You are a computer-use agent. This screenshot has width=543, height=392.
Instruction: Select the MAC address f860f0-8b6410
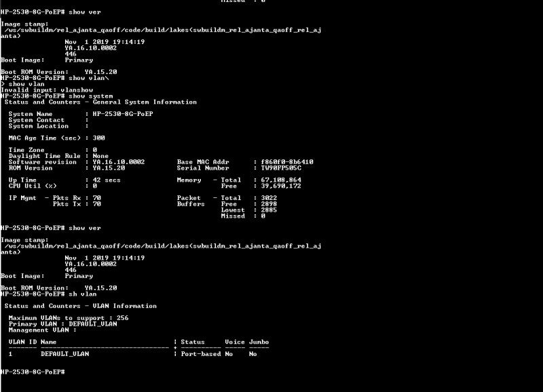coord(287,162)
